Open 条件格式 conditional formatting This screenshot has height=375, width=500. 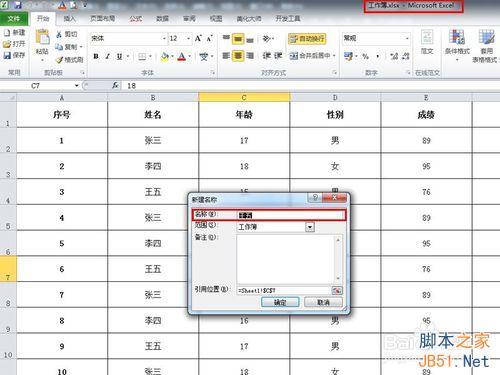click(457, 45)
